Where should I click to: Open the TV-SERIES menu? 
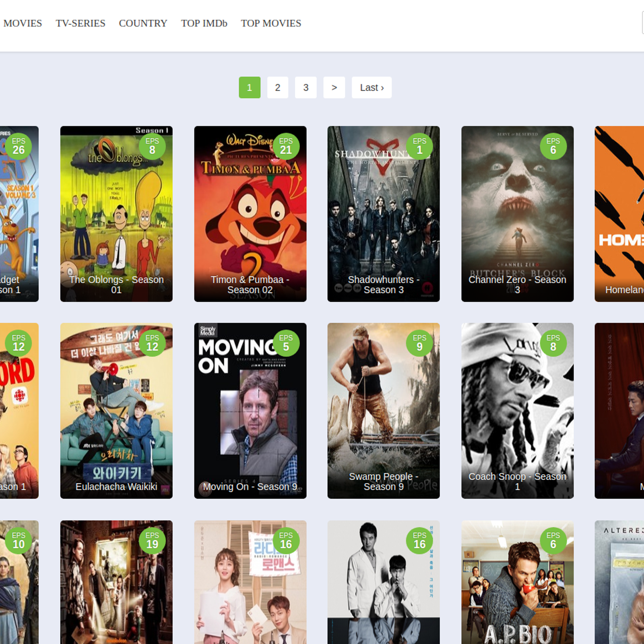(80, 23)
